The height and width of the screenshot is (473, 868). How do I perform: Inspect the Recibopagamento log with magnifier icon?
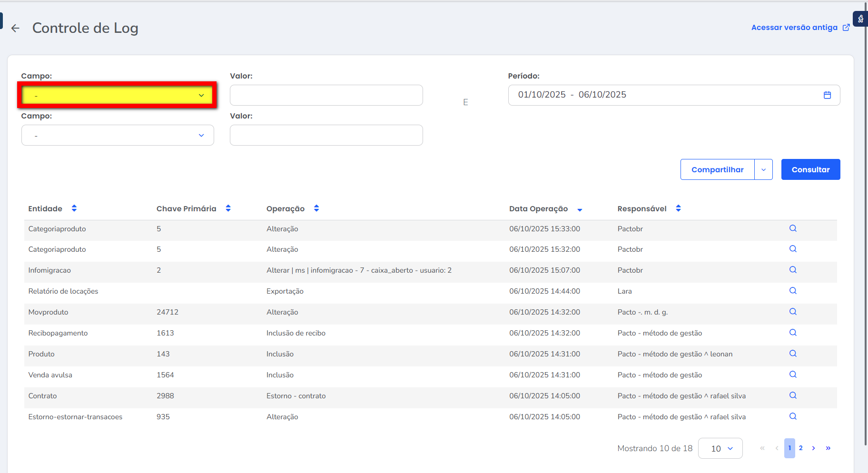click(793, 333)
